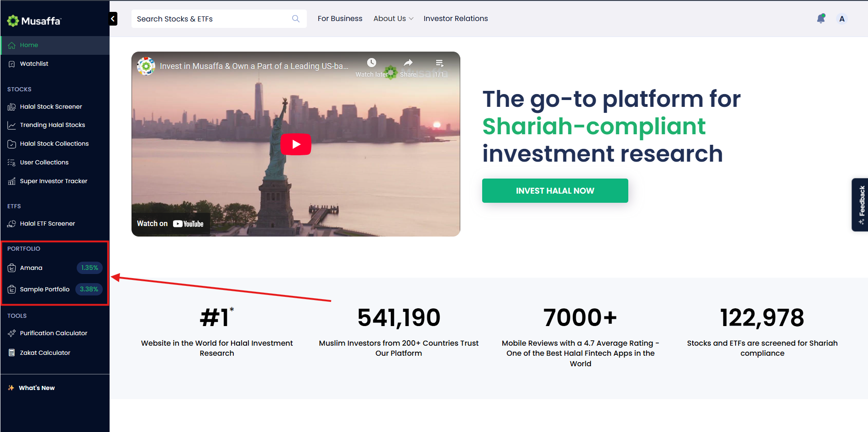Click the Zakat Calculator icon
Image resolution: width=868 pixels, height=432 pixels.
pos(12,353)
